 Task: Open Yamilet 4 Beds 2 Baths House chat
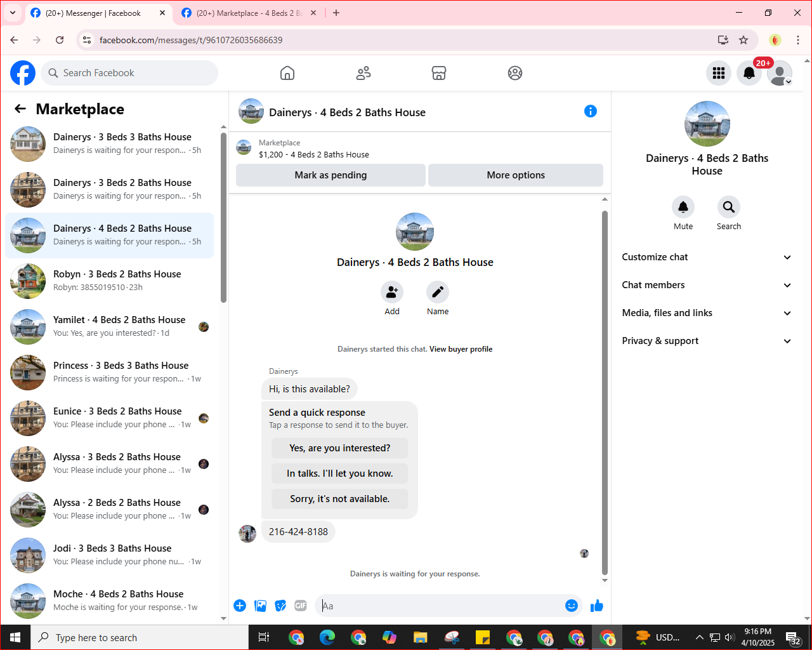click(110, 327)
